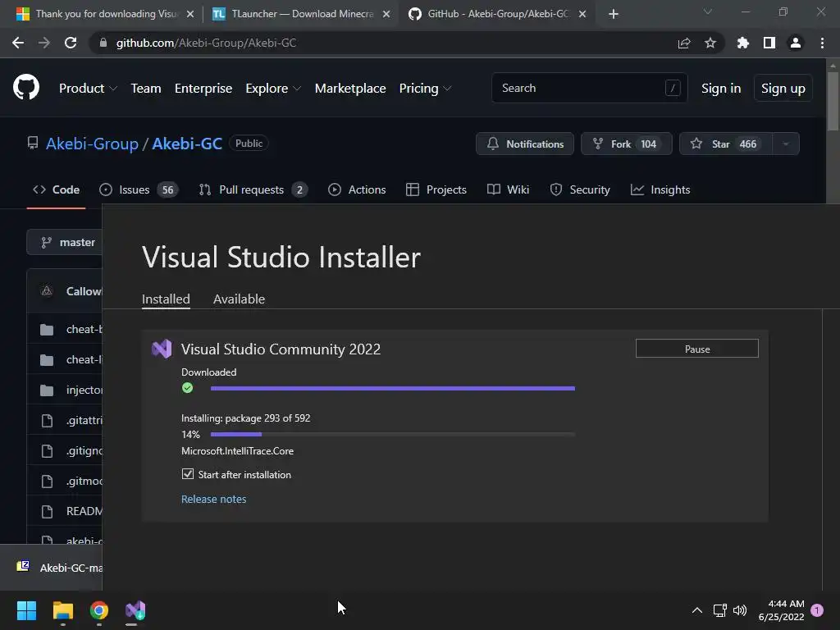Click the 14% installing progress bar
This screenshot has width=840, height=630.
[393, 435]
